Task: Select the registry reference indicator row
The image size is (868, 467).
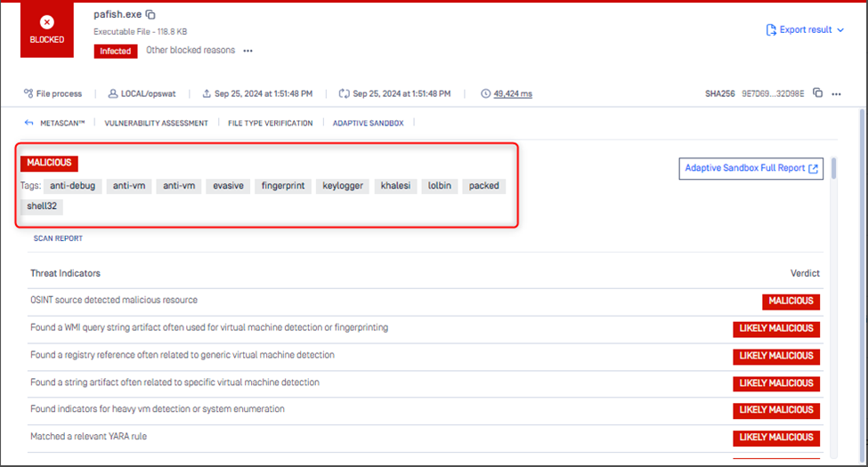Action: pos(426,357)
